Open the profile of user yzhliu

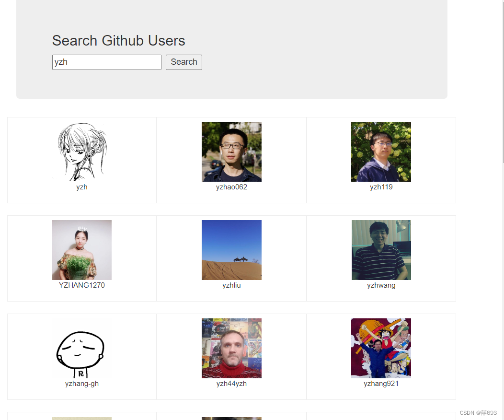click(x=231, y=285)
